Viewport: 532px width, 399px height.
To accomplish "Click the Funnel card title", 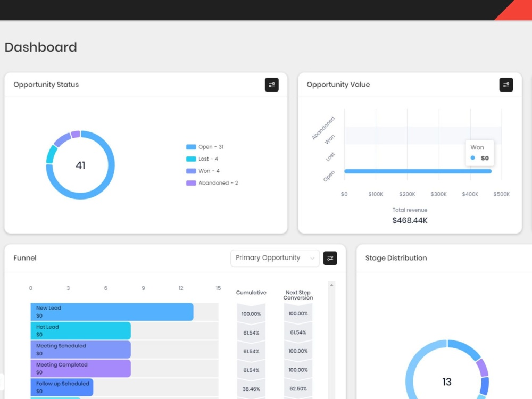I will pyautogui.click(x=25, y=258).
